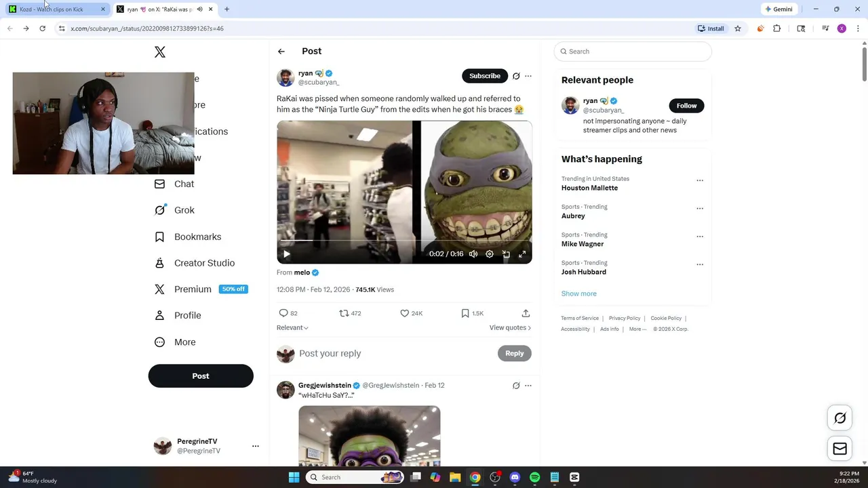Open Bookmarks in the sidebar

(188, 237)
